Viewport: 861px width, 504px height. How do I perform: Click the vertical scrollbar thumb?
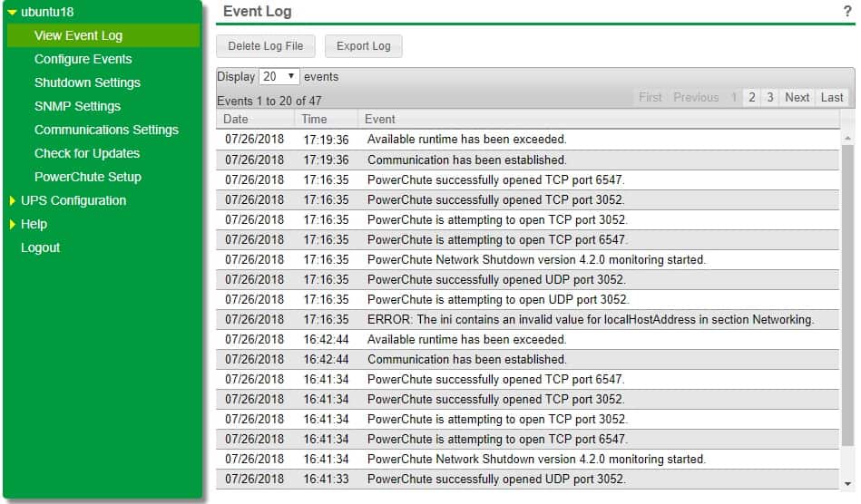coord(847,296)
